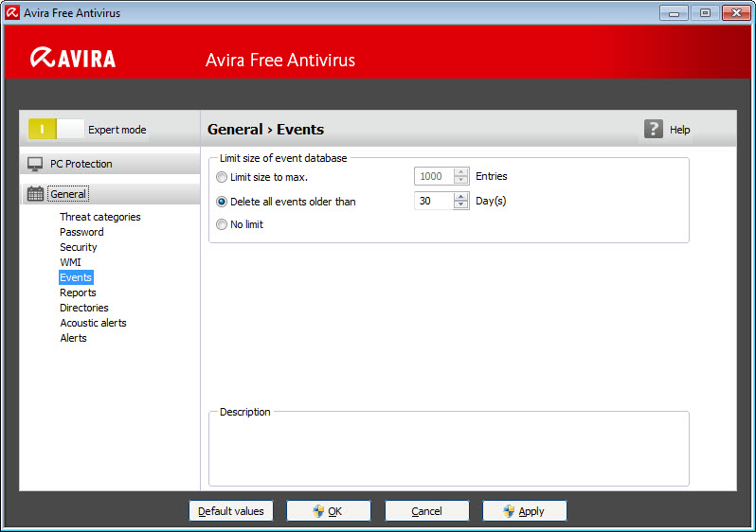
Task: Click the shield icon on the Apply button
Action: (x=509, y=511)
